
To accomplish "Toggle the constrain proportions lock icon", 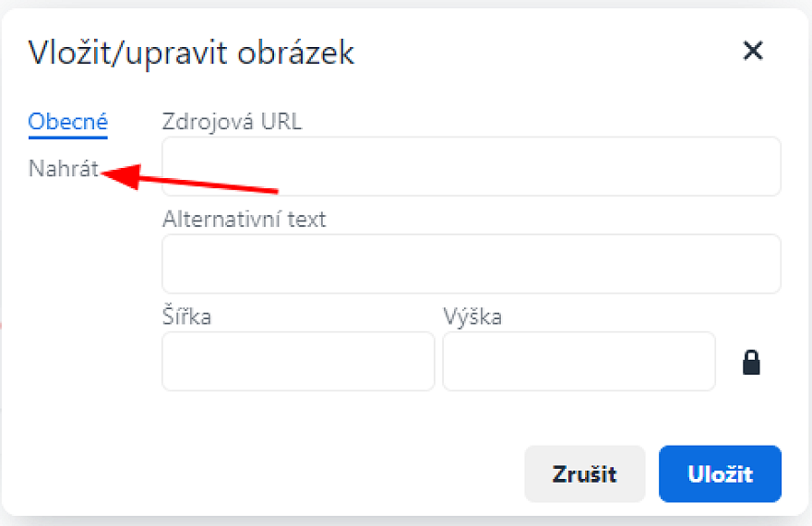I will [752, 363].
